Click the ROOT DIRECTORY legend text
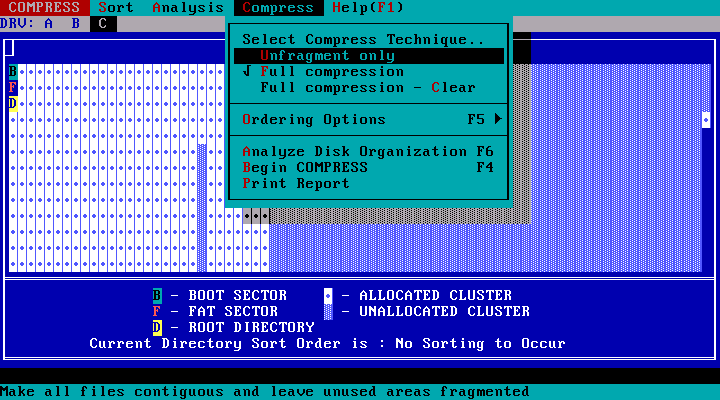The width and height of the screenshot is (720, 400). (252, 327)
